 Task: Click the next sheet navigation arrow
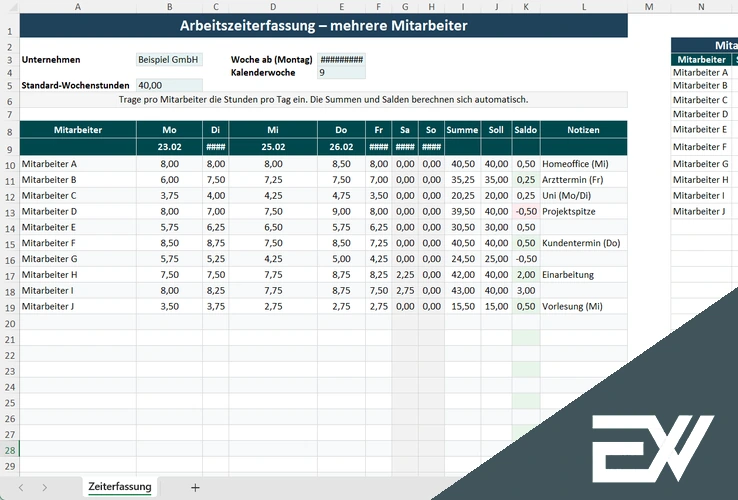point(46,487)
